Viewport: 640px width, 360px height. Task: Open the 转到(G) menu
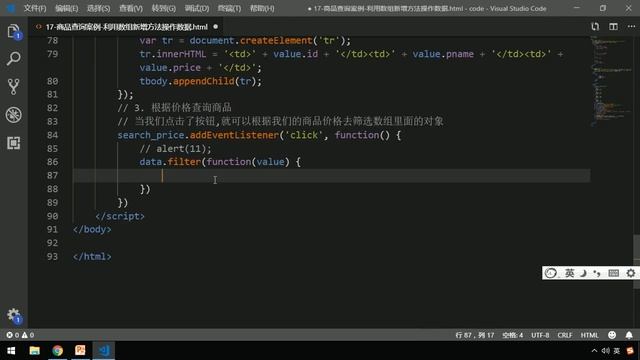(163, 8)
